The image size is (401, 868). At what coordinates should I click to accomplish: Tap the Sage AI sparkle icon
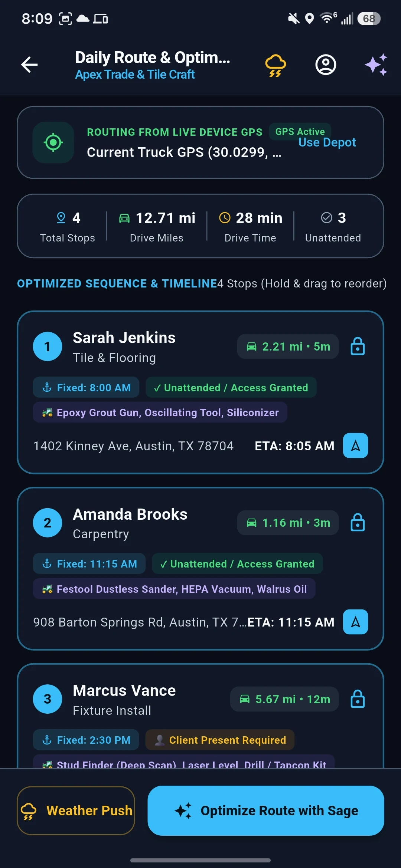click(376, 65)
